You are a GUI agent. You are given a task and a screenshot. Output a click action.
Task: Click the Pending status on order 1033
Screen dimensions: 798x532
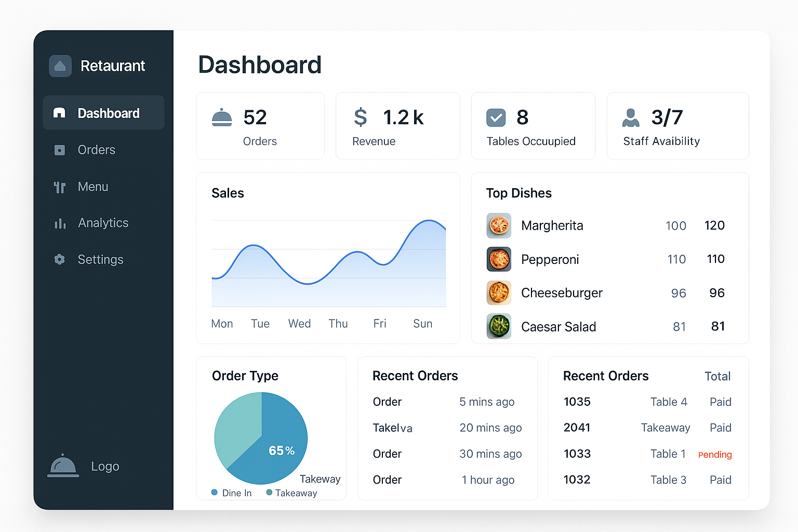coord(714,455)
